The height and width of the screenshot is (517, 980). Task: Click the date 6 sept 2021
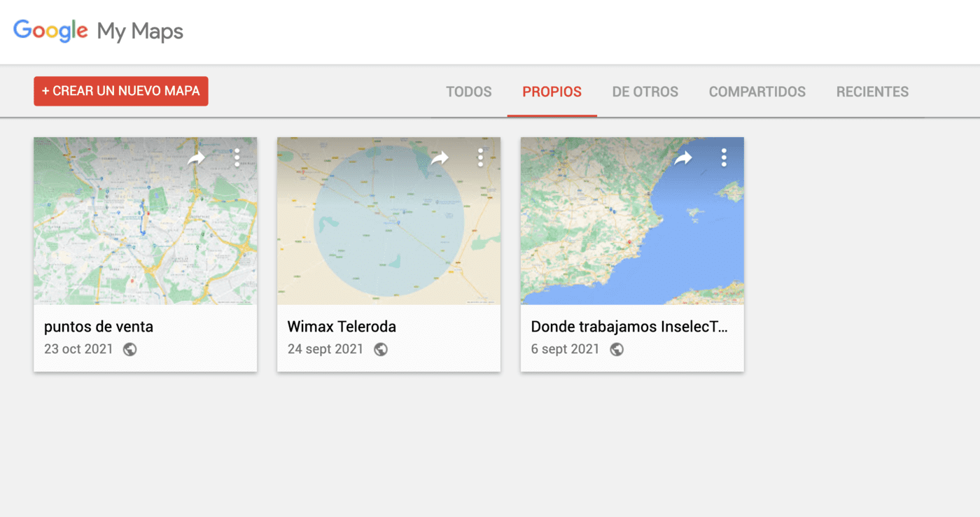pyautogui.click(x=566, y=349)
